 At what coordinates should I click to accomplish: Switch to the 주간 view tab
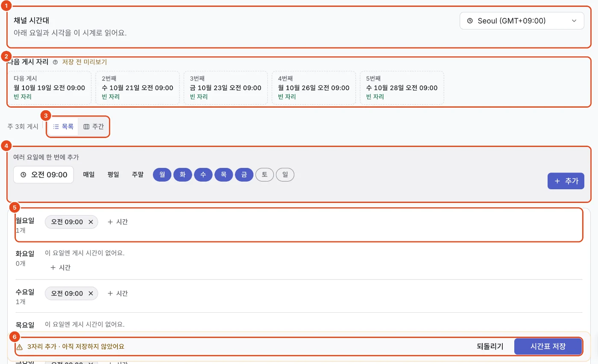94,126
